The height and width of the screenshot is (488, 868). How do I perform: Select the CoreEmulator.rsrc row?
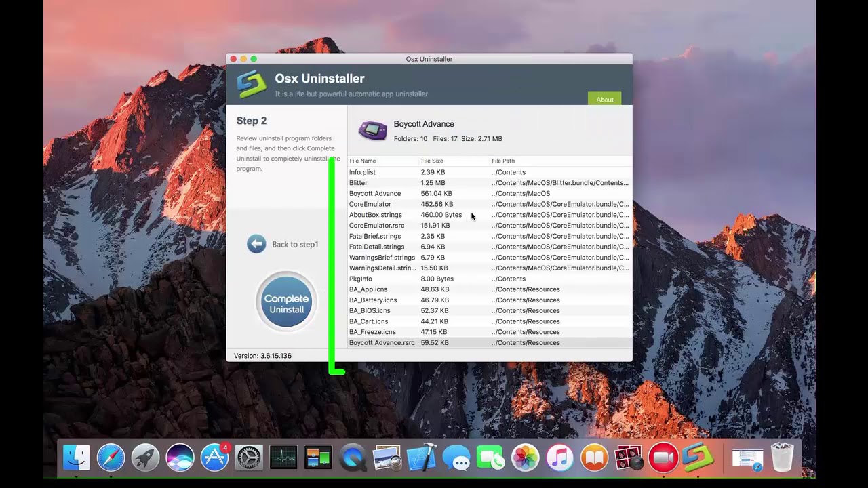pos(490,226)
